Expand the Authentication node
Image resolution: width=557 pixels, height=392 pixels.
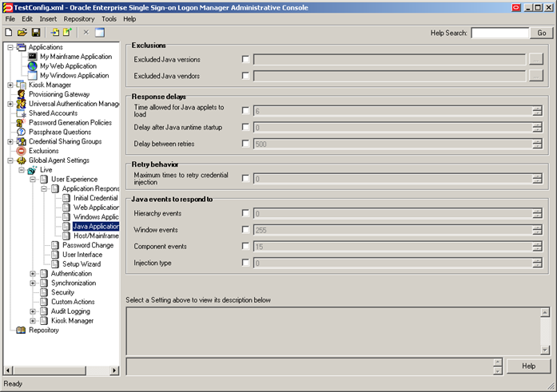click(33, 274)
